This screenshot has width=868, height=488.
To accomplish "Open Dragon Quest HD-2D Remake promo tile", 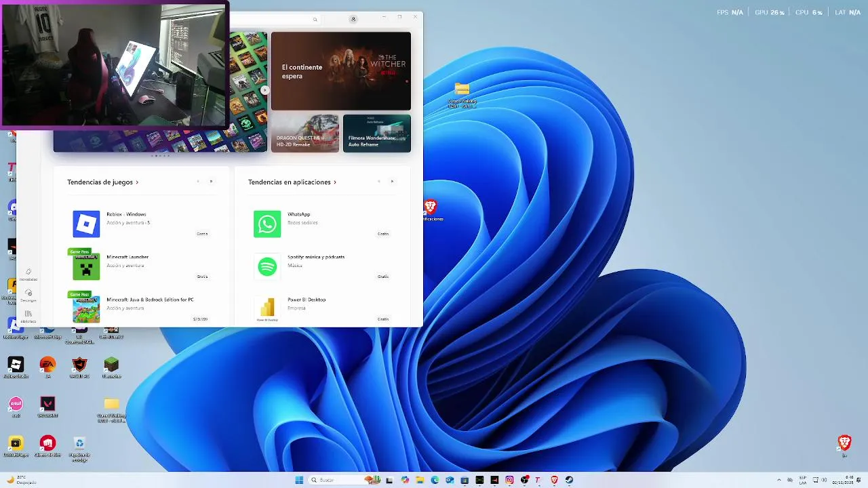I will point(305,134).
